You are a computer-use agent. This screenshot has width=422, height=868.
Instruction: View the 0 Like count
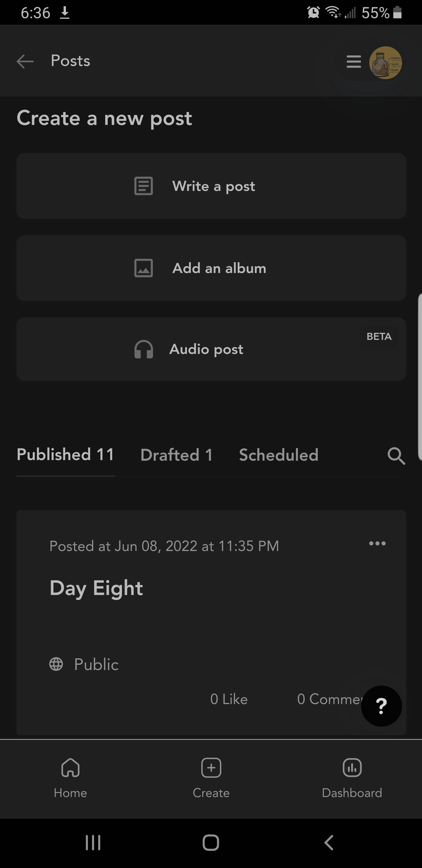tap(229, 699)
